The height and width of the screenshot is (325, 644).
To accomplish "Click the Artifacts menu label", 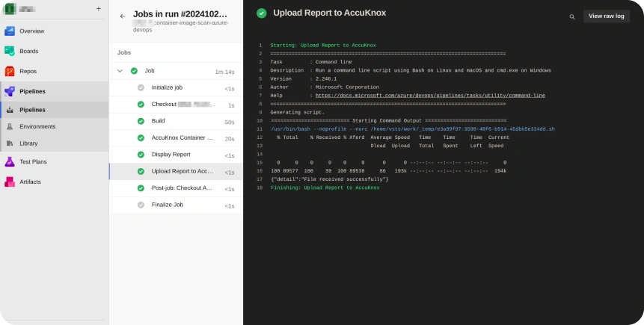I will pos(31,182).
